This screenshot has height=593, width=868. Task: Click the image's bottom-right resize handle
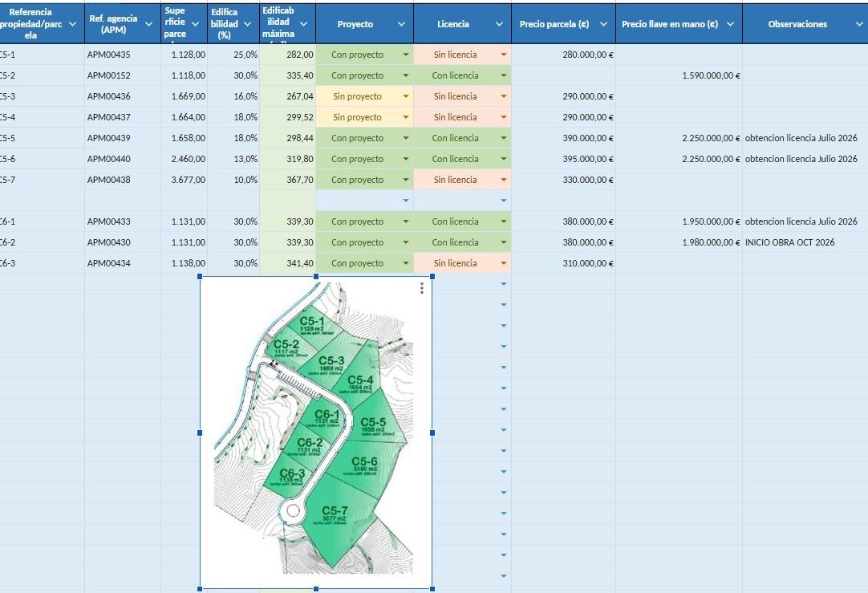(x=432, y=589)
